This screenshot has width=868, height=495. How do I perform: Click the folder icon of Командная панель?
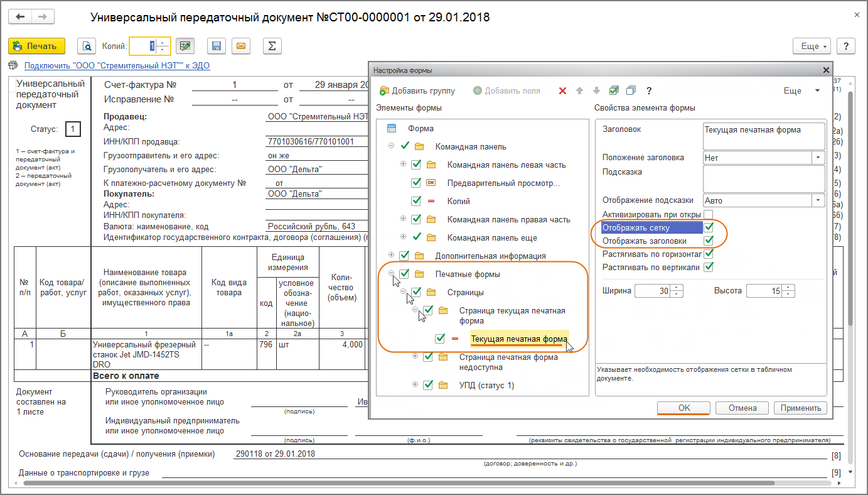point(419,146)
